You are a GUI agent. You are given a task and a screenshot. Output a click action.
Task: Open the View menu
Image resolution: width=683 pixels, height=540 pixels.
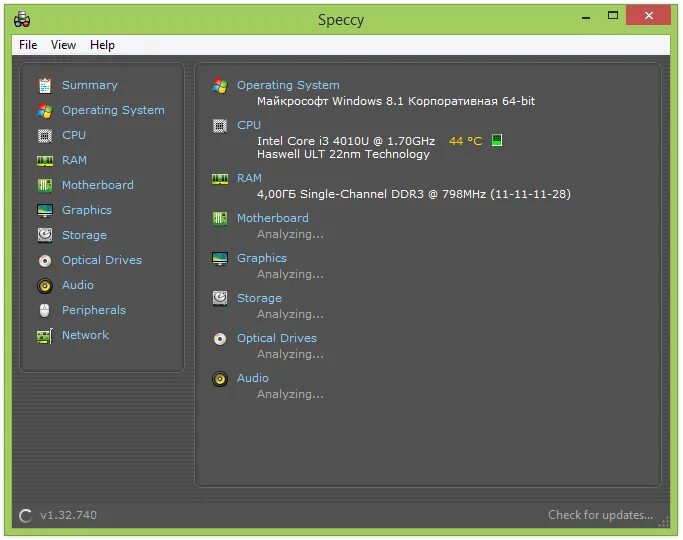[x=63, y=45]
